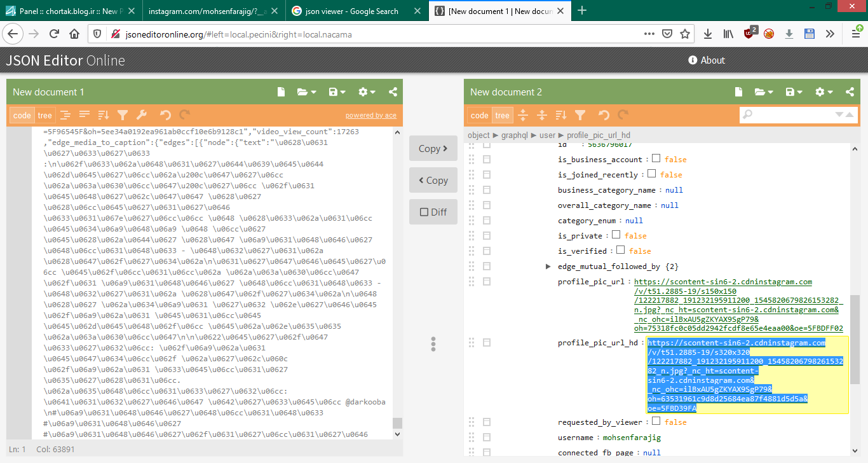This screenshot has width=868, height=463.
Task: Switch right editor to code mode
Action: pos(480,115)
